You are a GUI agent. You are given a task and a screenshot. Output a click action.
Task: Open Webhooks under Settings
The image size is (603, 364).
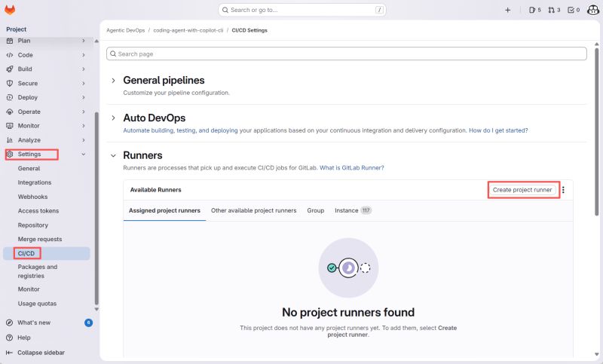pyautogui.click(x=32, y=197)
